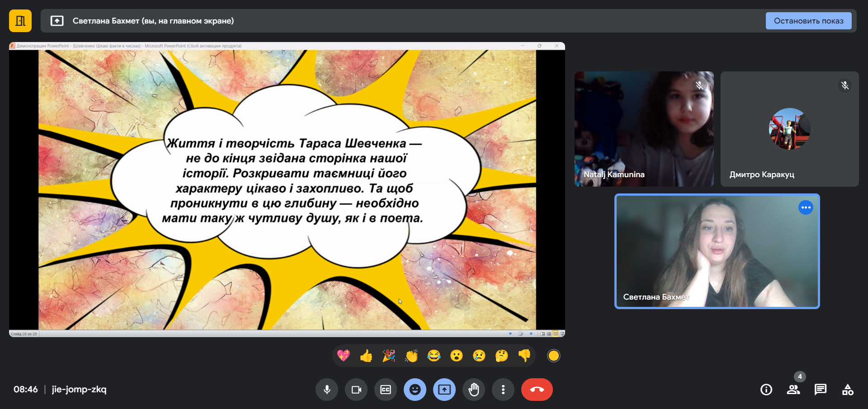Turn off the camera

pyautogui.click(x=356, y=390)
